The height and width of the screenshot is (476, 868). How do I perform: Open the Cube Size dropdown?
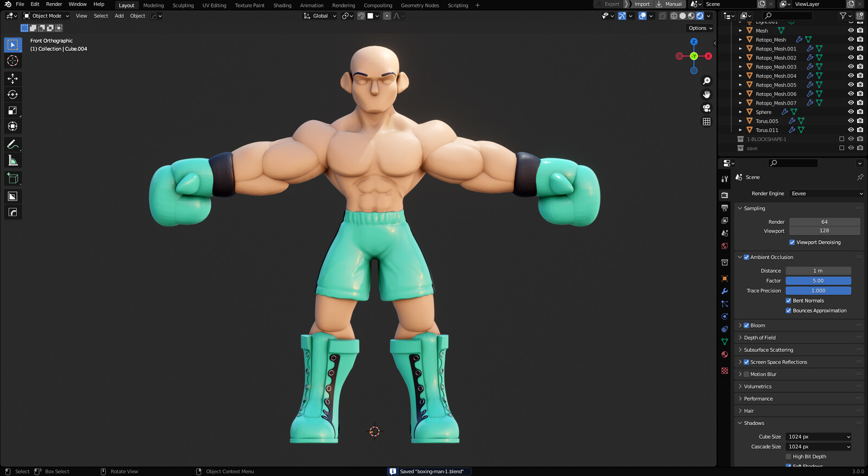[819, 437]
